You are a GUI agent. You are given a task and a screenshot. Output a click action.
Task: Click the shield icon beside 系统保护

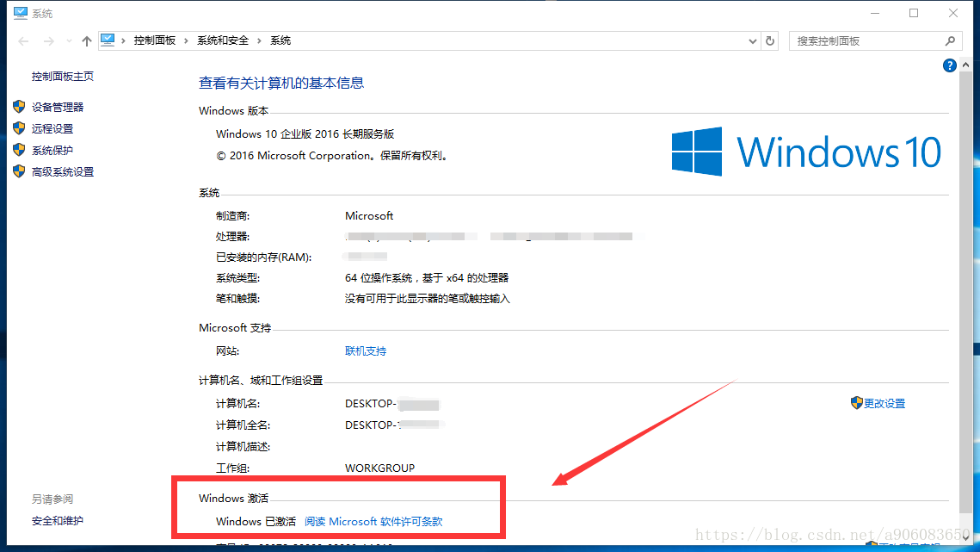19,150
